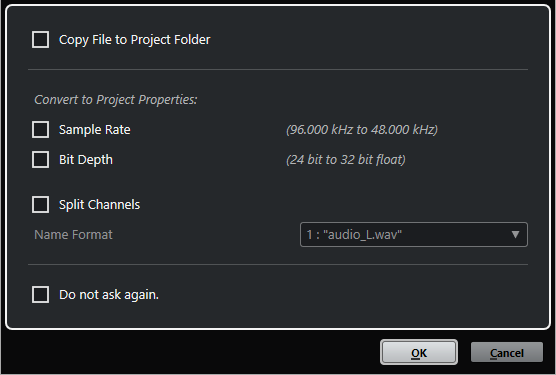Click the Convert to Project Properties heading
Image resolution: width=556 pixels, height=375 pixels.
116,100
